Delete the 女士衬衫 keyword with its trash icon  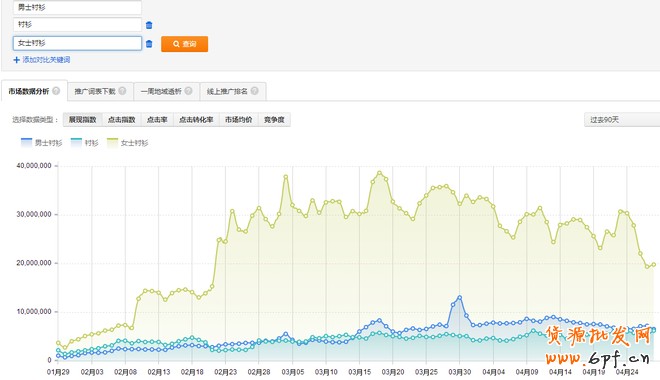click(x=149, y=44)
